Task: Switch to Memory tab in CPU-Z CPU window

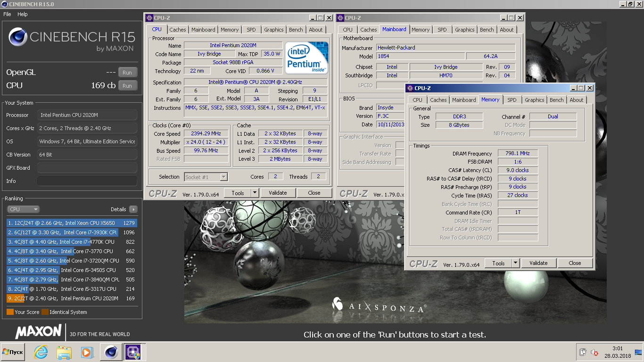Action: click(230, 30)
